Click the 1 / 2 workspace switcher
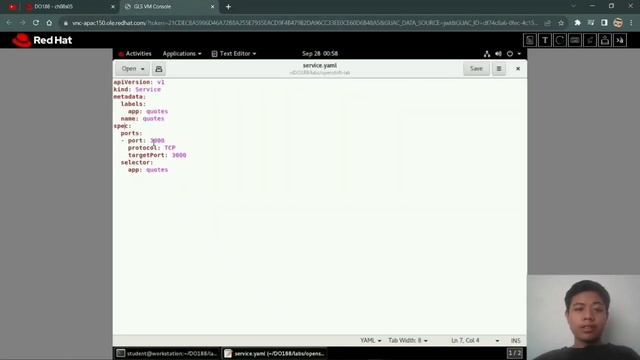This screenshot has height=360, width=640. pyautogui.click(x=514, y=353)
